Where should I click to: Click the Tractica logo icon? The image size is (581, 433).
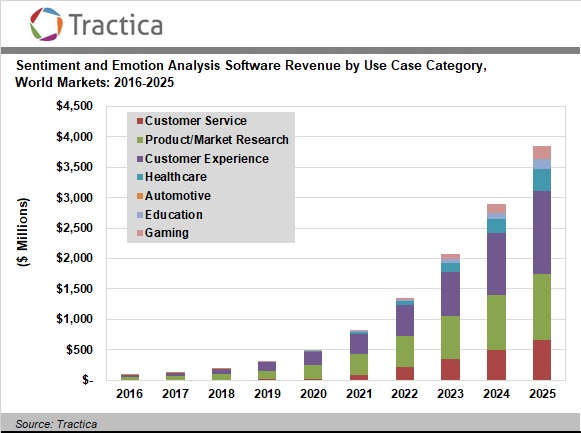coord(46,24)
